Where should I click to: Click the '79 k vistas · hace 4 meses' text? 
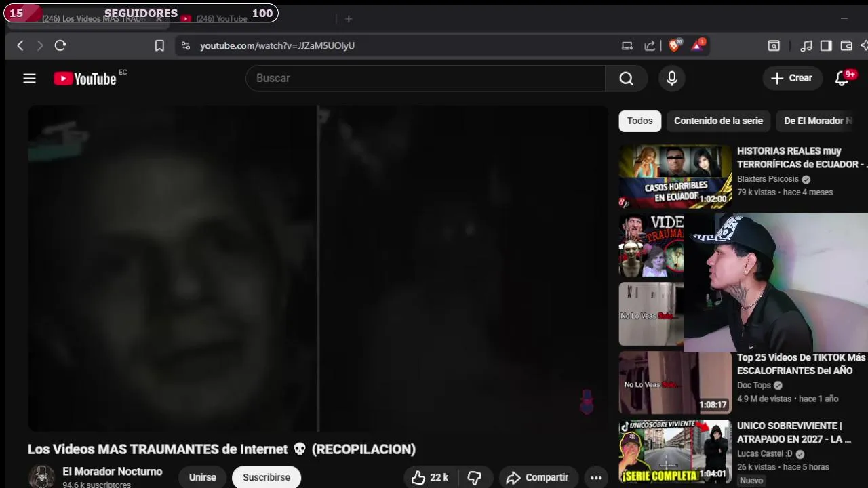point(785,192)
